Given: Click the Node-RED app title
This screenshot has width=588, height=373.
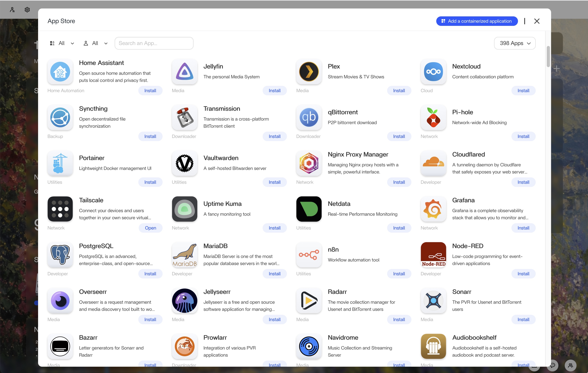Looking at the screenshot, I should coord(468,246).
